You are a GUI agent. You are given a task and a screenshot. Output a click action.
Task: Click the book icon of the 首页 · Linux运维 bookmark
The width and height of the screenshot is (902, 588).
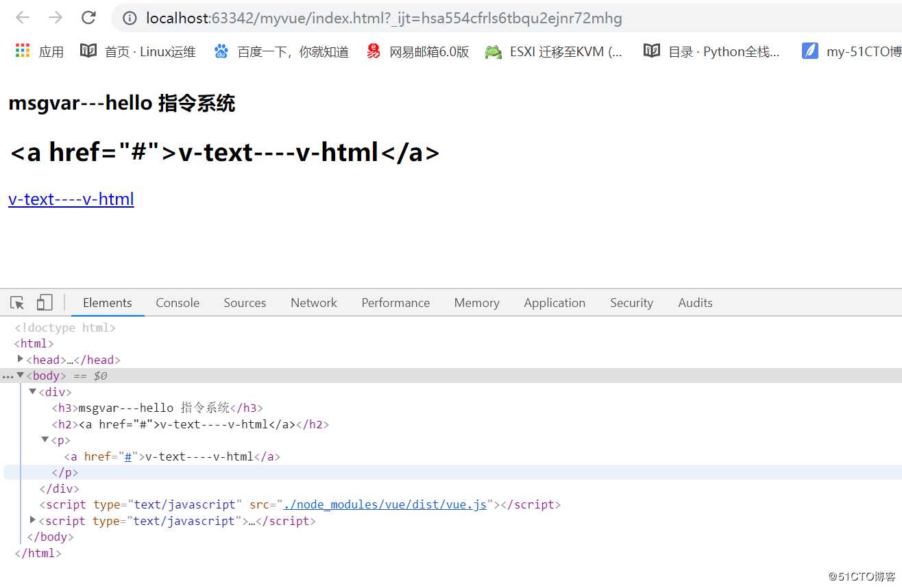coord(88,51)
